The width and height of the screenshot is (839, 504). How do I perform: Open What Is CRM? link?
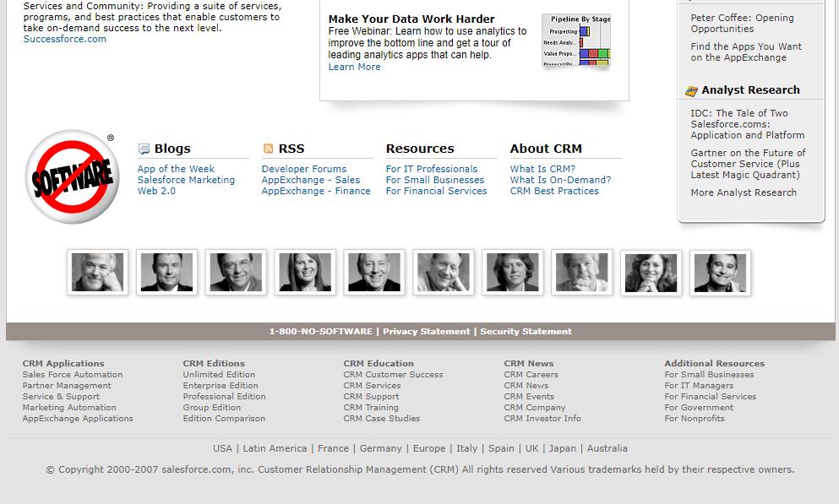tap(542, 169)
